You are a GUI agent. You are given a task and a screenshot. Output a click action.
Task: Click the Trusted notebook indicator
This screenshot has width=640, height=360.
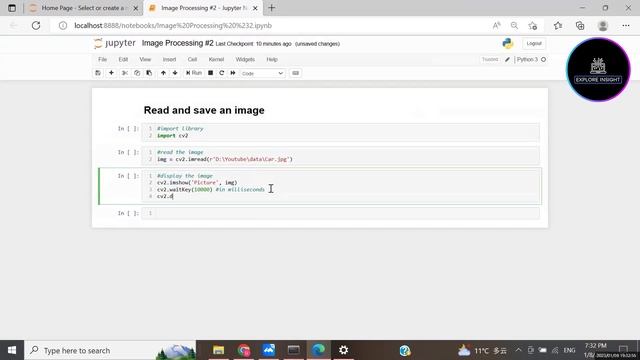(490, 60)
